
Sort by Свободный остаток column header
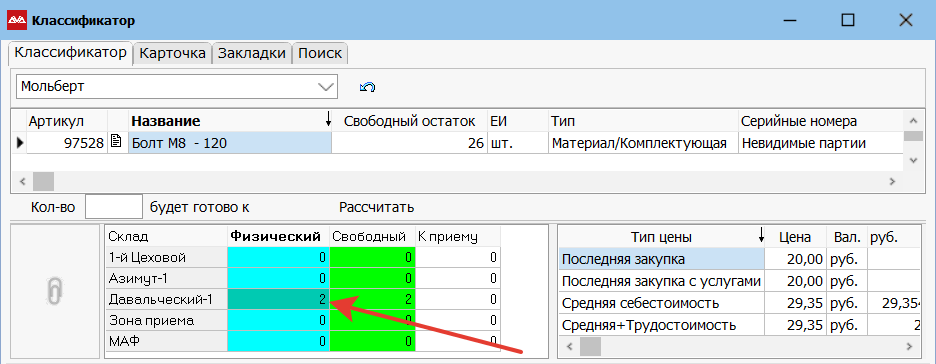click(x=410, y=121)
